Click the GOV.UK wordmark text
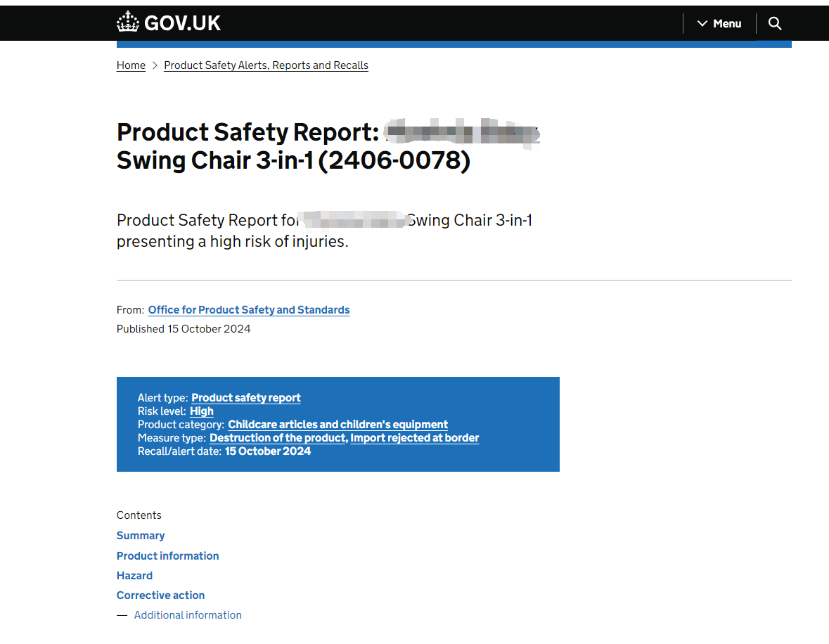The height and width of the screenshot is (644, 829). pos(181,21)
